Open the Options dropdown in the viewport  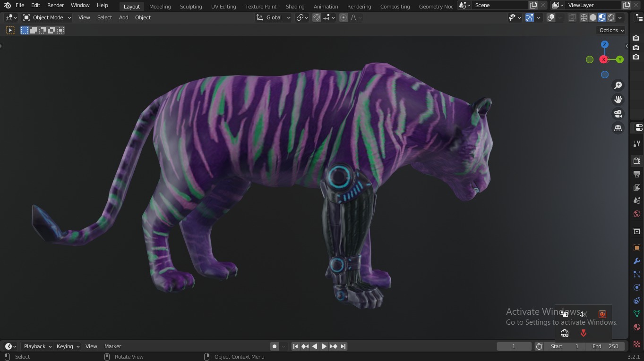(x=611, y=30)
